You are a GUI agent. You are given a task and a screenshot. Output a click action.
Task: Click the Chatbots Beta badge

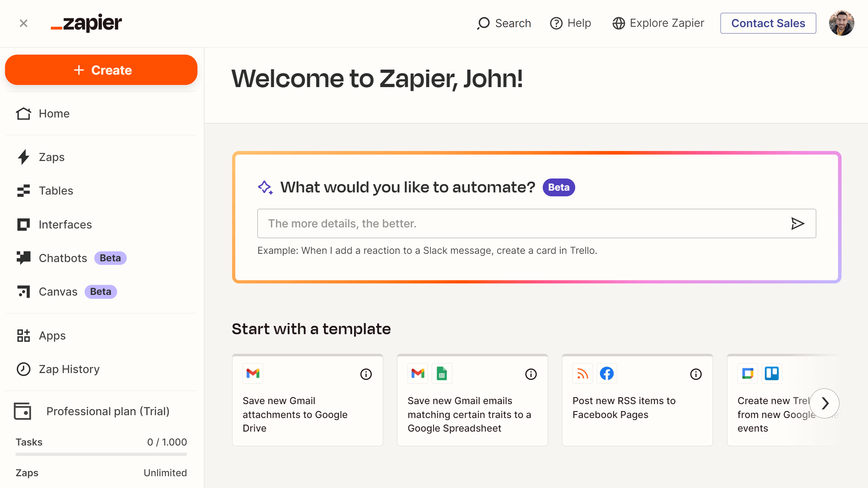(110, 258)
